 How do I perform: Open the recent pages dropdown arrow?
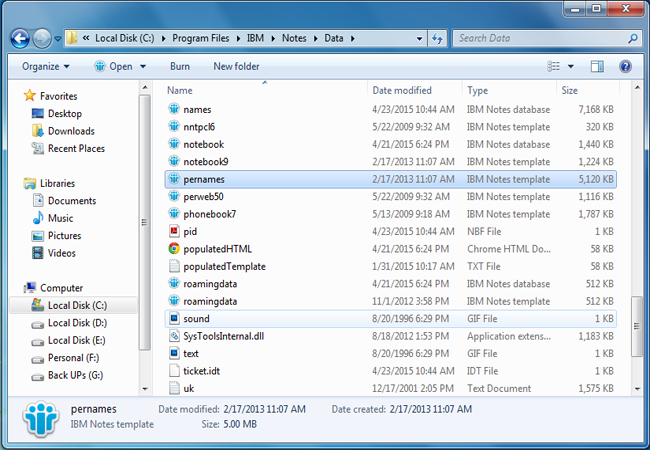pos(58,39)
